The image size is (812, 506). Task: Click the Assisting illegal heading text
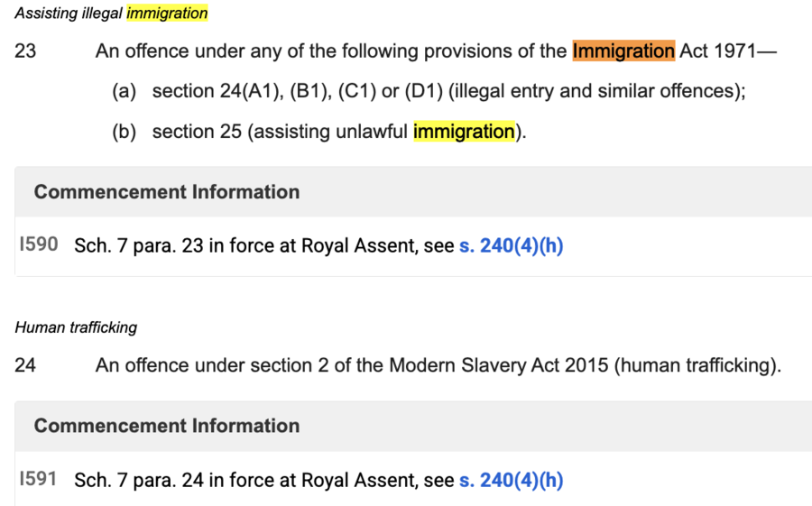click(69, 14)
